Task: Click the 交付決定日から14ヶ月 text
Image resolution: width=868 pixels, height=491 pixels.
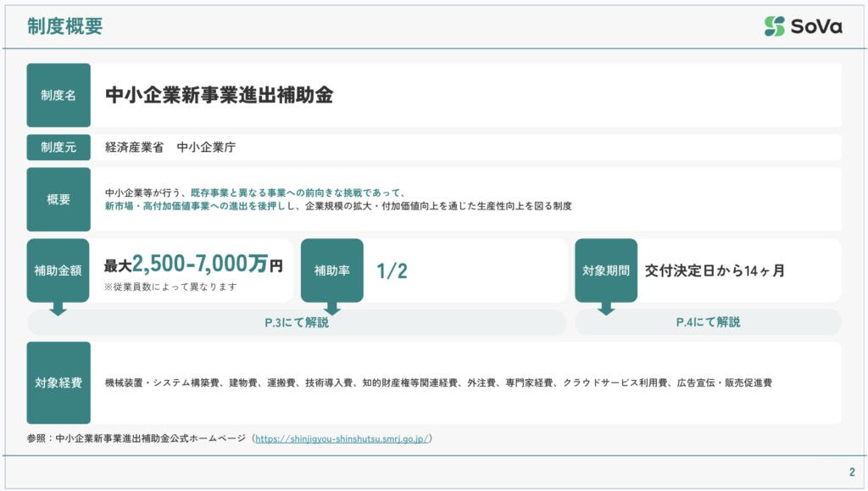Action: point(715,271)
